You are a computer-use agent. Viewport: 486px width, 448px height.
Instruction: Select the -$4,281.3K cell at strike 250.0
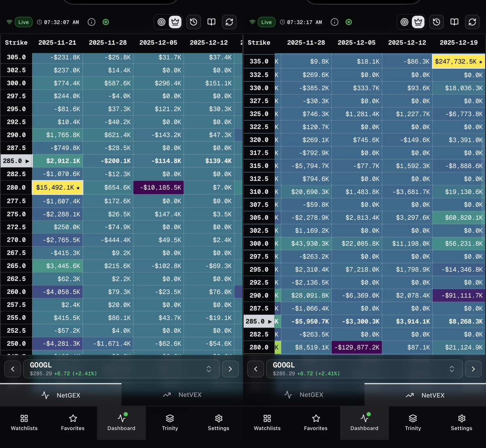[58, 344]
